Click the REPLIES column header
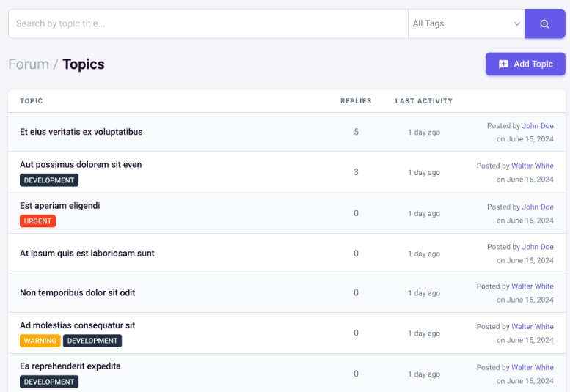Image resolution: width=570 pixels, height=392 pixels. click(x=356, y=101)
